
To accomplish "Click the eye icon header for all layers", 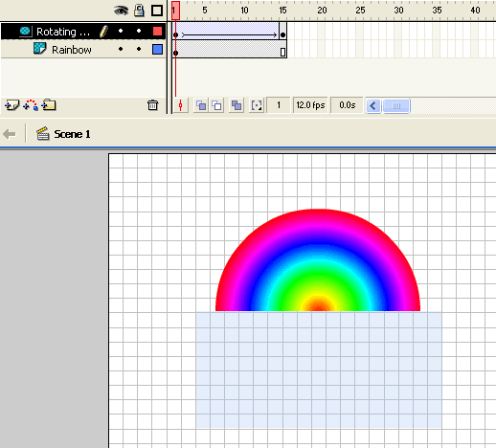I will click(121, 11).
